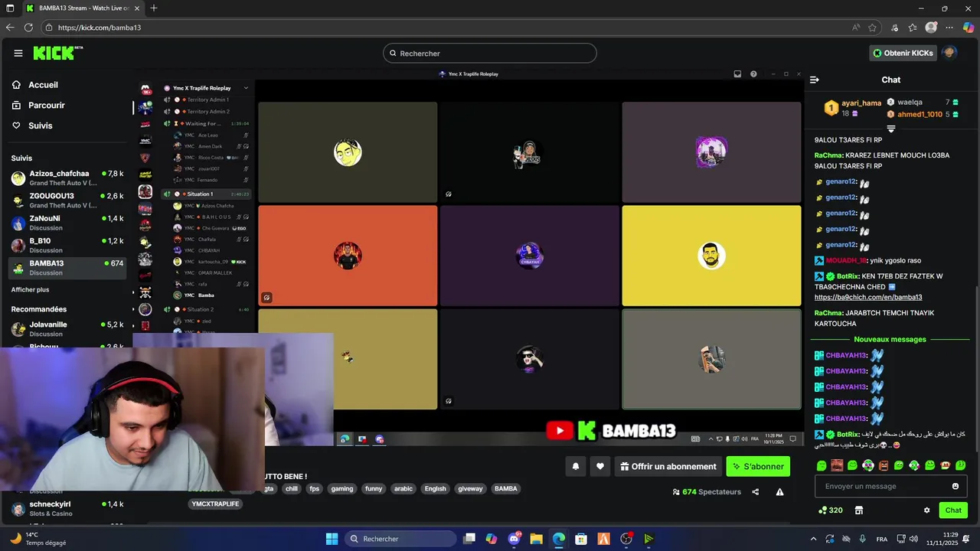The height and width of the screenshot is (551, 980).
Task: Click the Obtenir KICKs button
Action: (903, 53)
